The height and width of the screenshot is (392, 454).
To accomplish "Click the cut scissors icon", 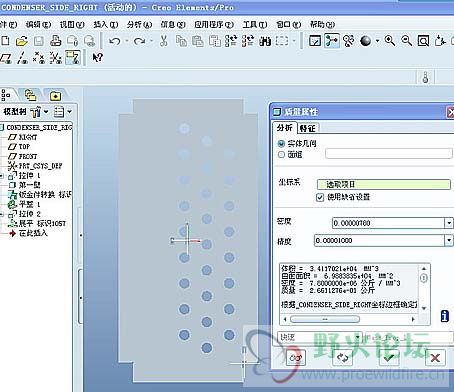I will [163, 41].
